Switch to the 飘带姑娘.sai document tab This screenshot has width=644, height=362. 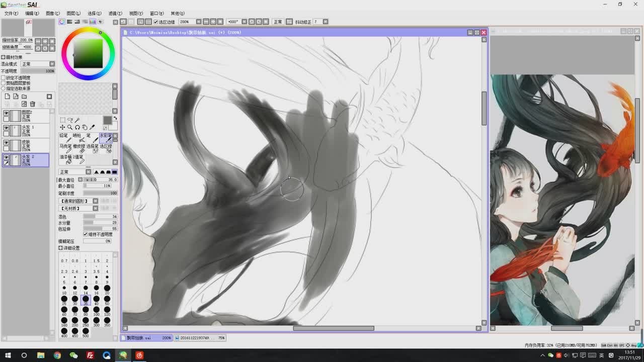click(x=147, y=338)
